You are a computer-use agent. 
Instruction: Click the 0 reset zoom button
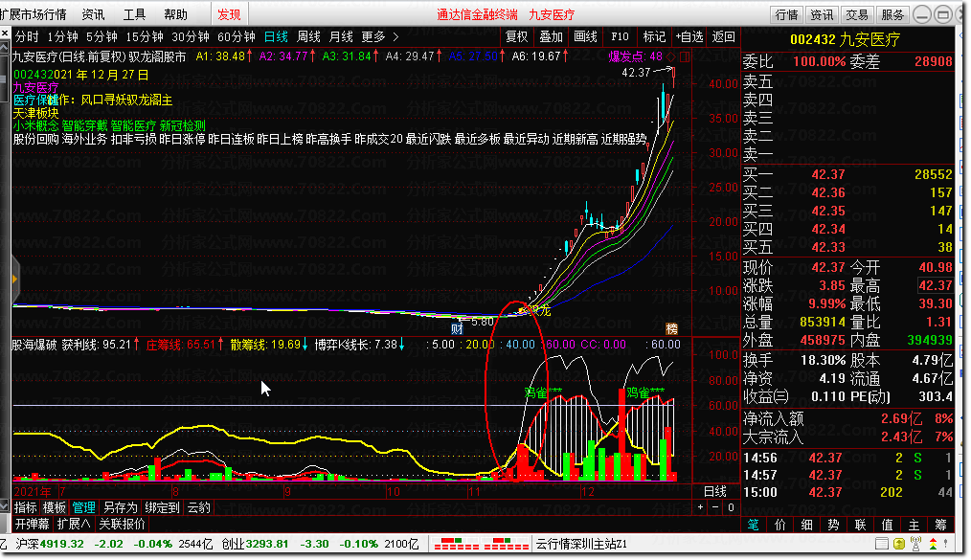tap(731, 507)
